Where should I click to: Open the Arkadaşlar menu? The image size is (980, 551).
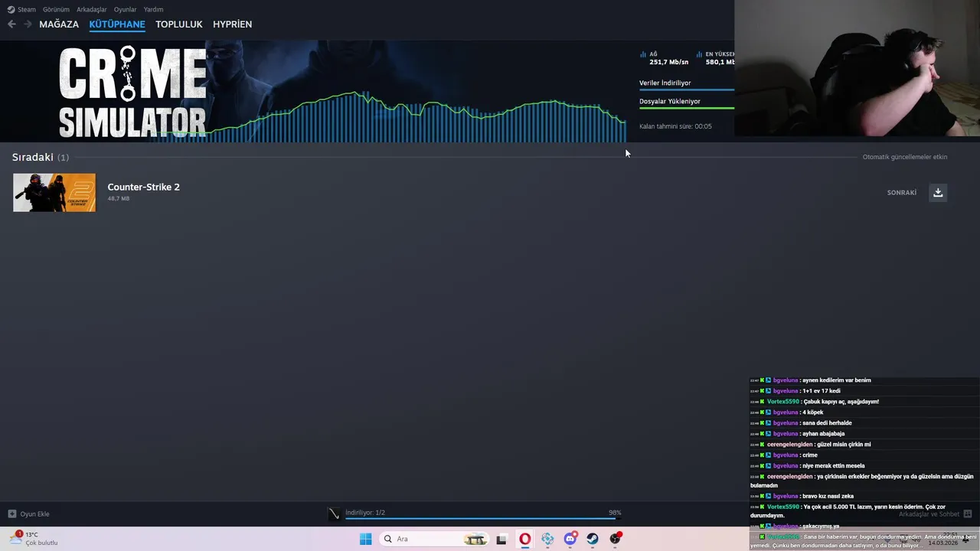(92, 9)
